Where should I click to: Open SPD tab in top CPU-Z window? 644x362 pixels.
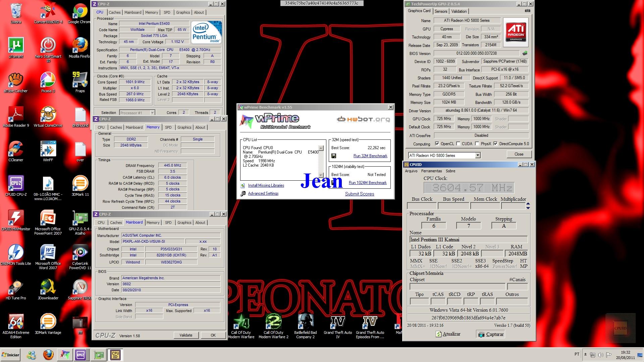tap(167, 12)
